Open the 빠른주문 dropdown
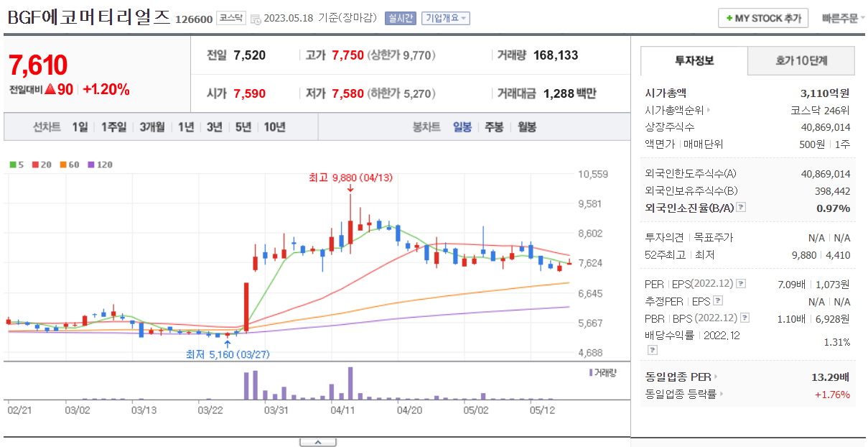The image size is (868, 447). coord(844,18)
